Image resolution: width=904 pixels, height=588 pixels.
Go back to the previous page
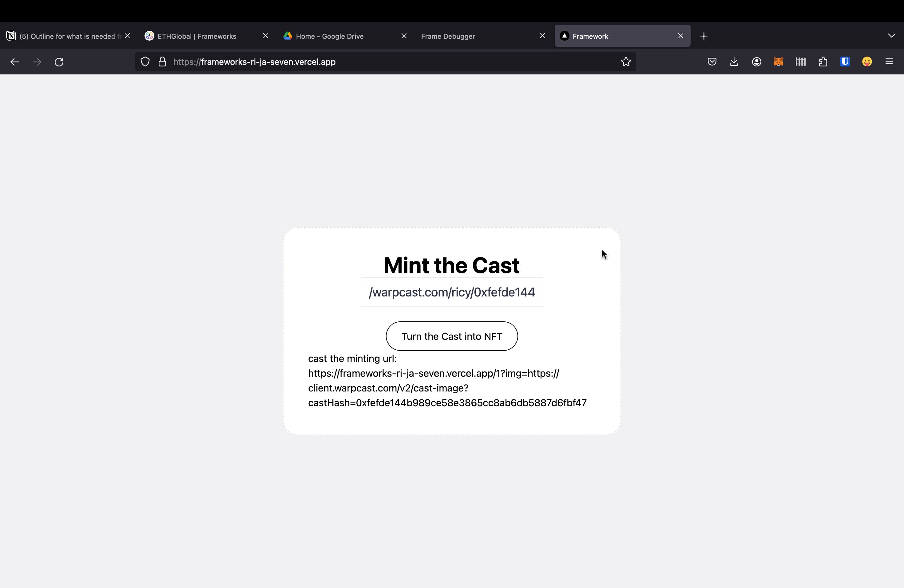(14, 62)
